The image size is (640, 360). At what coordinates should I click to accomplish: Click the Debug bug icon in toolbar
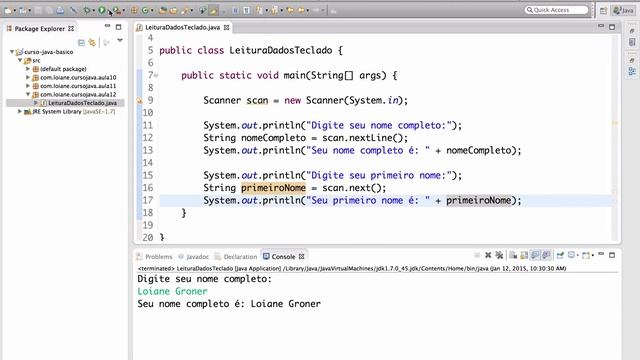[x=87, y=10]
